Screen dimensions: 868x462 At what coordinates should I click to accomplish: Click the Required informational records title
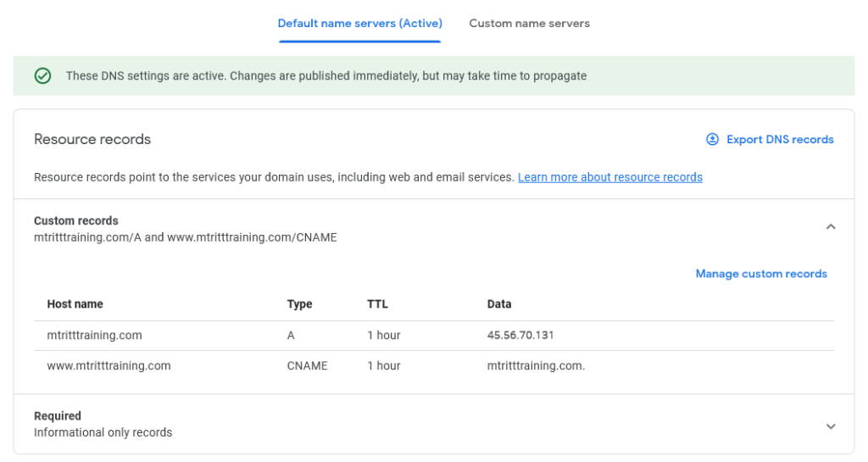click(58, 416)
